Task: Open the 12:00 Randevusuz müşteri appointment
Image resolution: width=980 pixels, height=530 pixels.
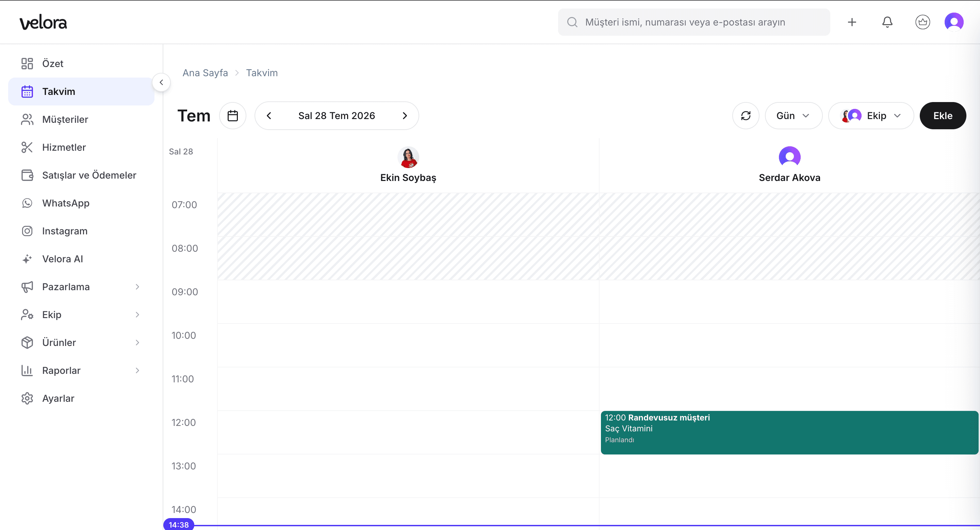Action: (789, 432)
